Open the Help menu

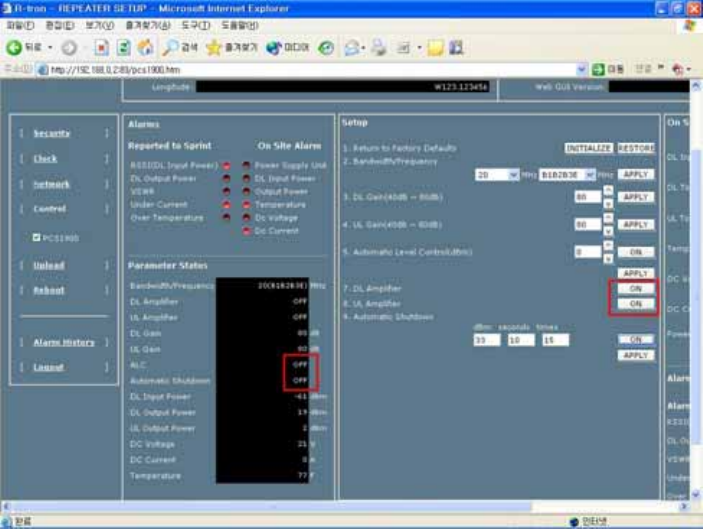tap(240, 26)
